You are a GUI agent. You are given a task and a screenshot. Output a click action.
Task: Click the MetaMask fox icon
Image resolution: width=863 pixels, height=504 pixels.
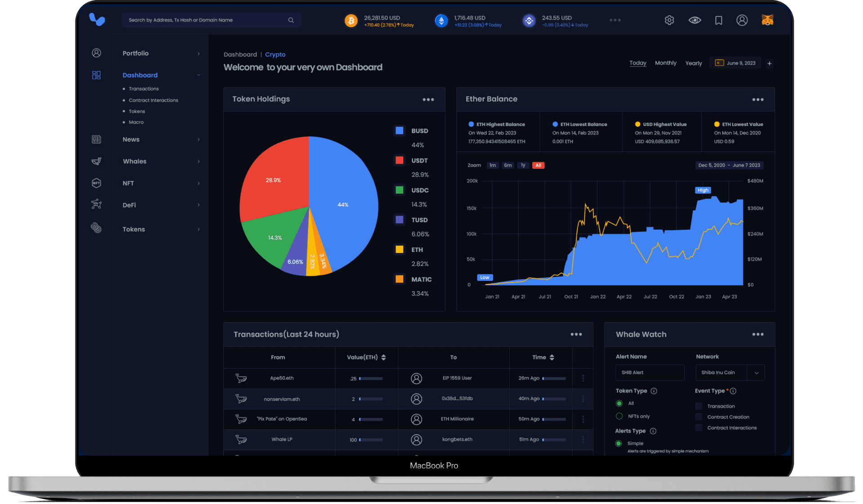[x=767, y=20]
